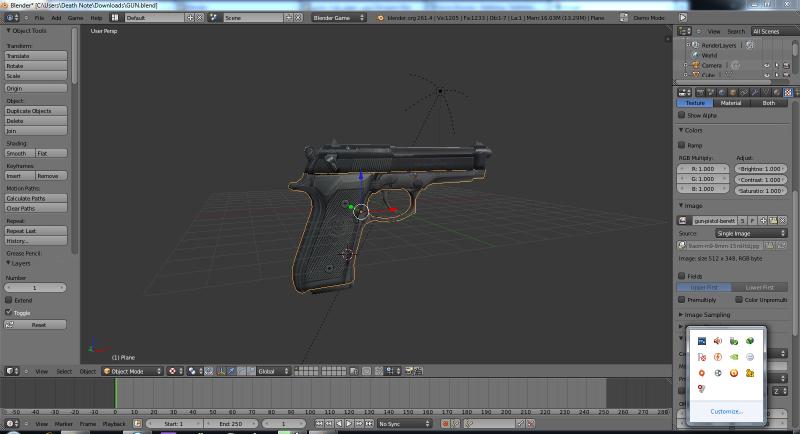Click the Start: 1 frame field
Viewport: 800px width, 434px height.
coord(174,423)
